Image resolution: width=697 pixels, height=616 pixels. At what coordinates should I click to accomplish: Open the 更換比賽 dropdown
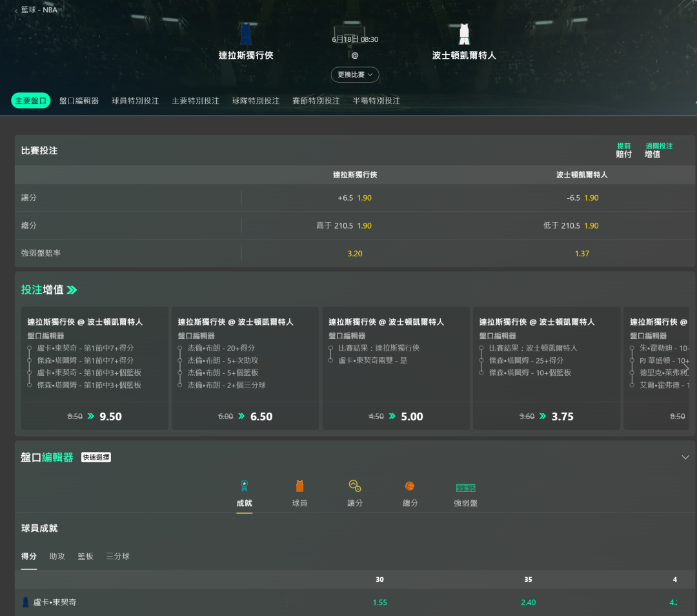pos(355,75)
